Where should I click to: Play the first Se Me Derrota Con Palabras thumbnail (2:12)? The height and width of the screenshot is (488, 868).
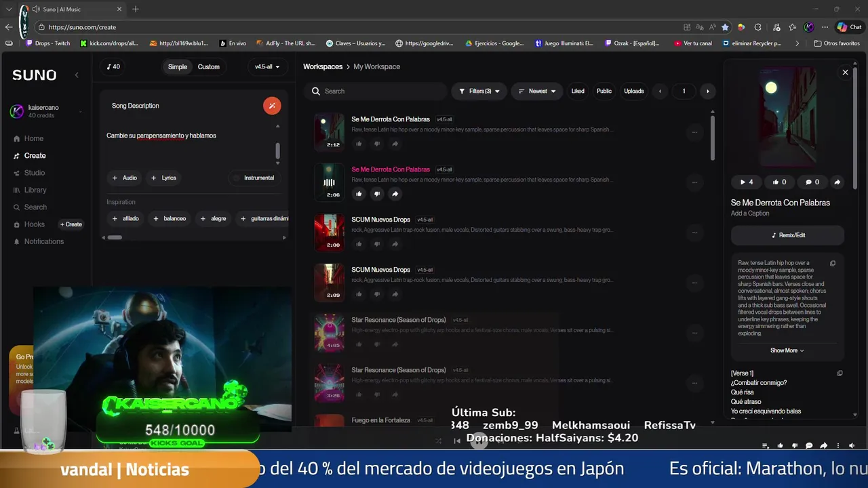pyautogui.click(x=329, y=131)
